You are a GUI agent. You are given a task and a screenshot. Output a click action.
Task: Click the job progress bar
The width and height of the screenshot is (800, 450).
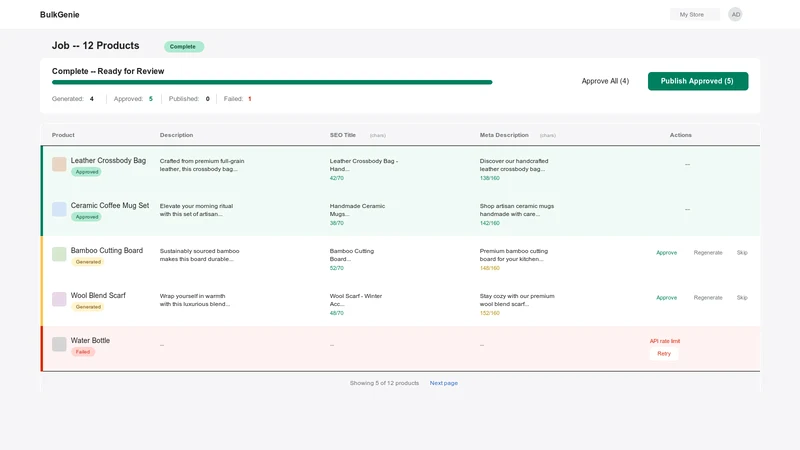(x=272, y=82)
